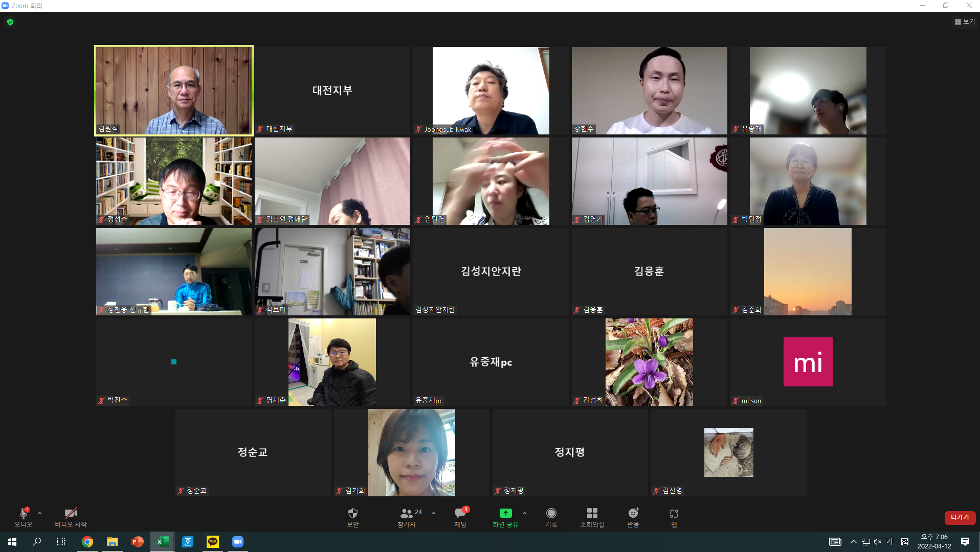Open blue taskbar app beside Excel
980x552 pixels.
(x=188, y=542)
